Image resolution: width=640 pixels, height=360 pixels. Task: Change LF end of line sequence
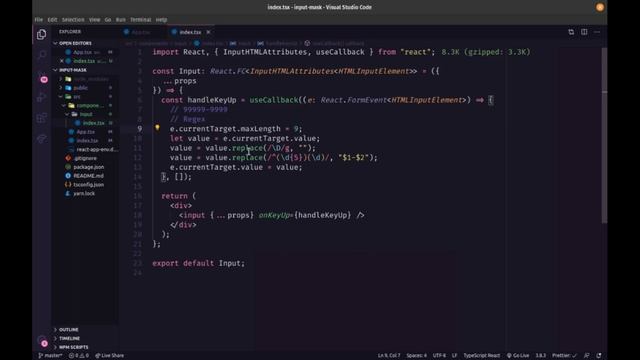454,356
